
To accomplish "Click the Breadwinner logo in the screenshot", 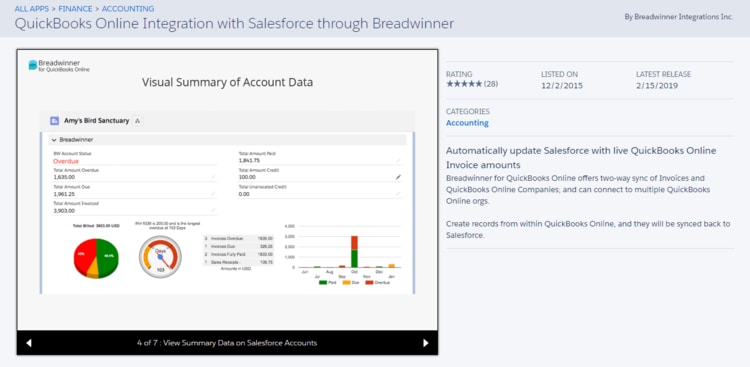I will coord(59,66).
